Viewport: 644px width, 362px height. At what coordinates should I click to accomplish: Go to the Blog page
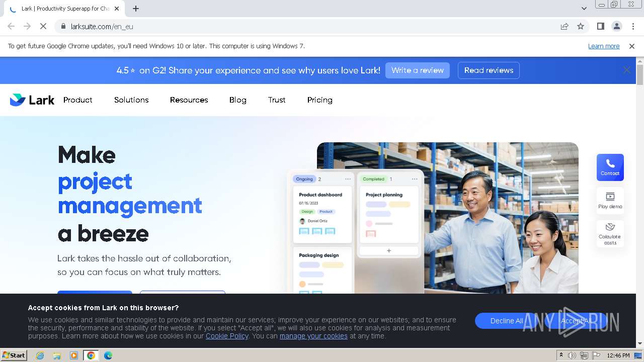point(237,100)
